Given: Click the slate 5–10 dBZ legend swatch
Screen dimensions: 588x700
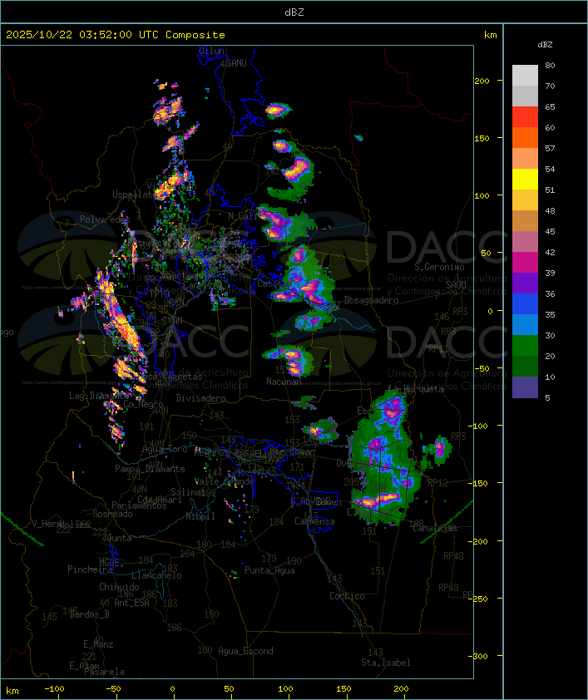Looking at the screenshot, I should [x=525, y=387].
